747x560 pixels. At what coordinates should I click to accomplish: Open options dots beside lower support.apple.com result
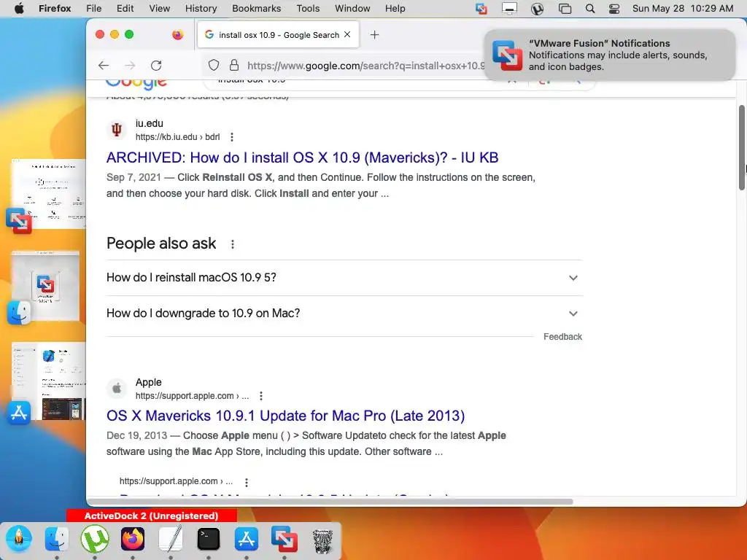tap(247, 482)
